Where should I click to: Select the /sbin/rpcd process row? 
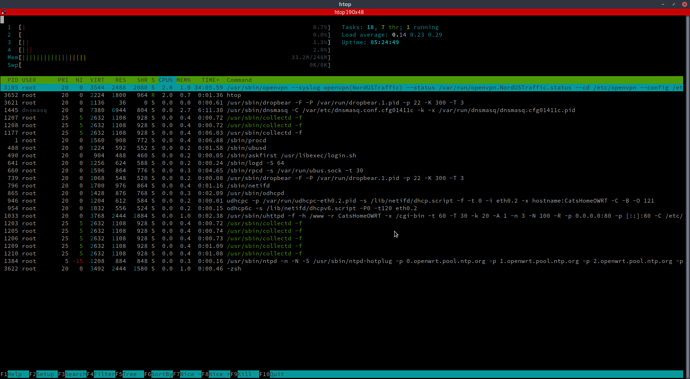[x=341, y=170]
